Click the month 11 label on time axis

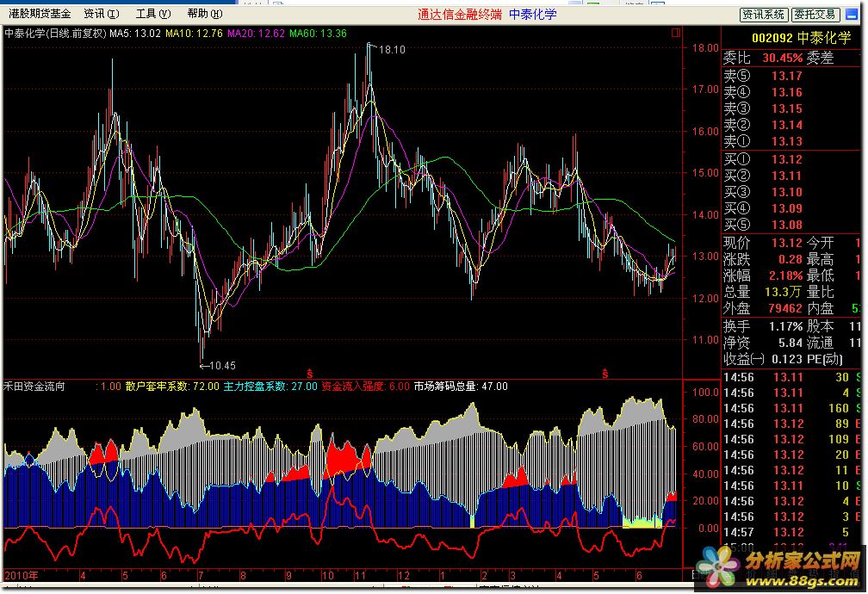point(360,576)
